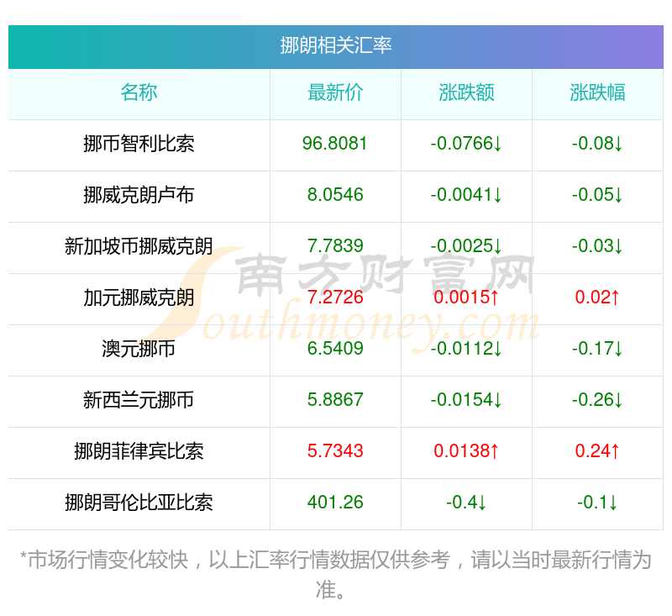Viewport: 672px width, 616px height.
Task: Click the change value -0.4↓
Action: click(466, 503)
